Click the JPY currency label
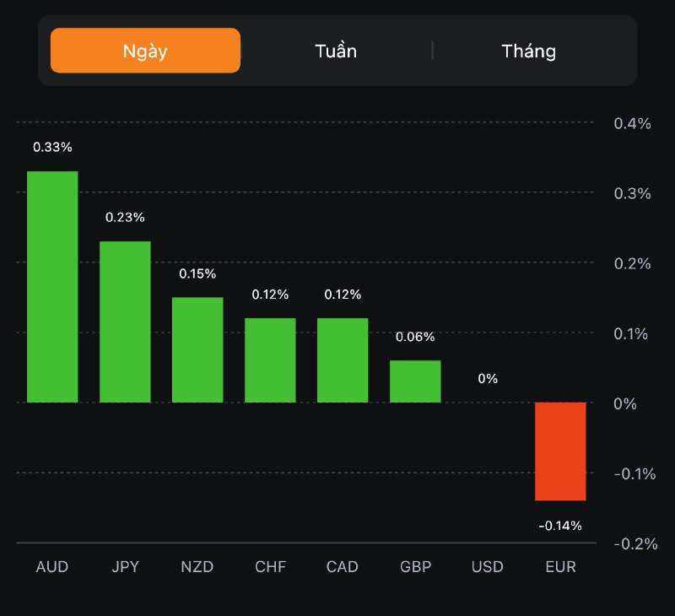 (125, 567)
